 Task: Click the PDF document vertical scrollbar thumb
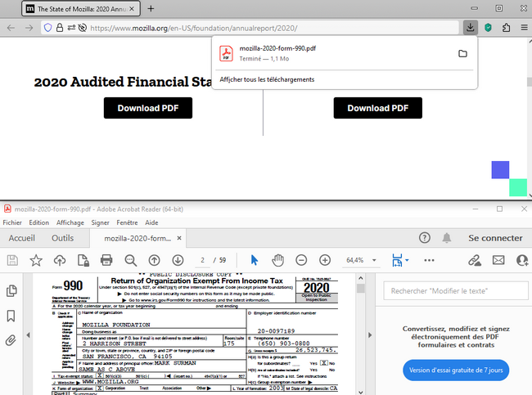(361, 289)
